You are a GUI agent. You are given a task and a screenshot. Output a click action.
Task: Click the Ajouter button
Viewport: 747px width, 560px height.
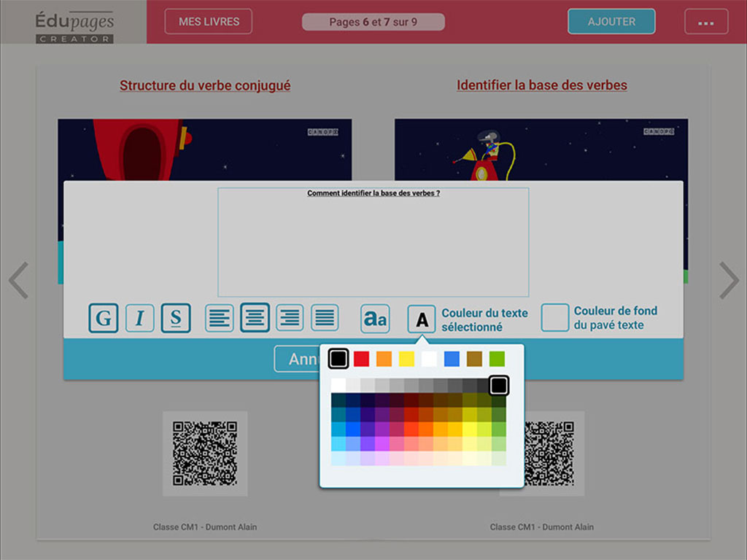tap(611, 22)
